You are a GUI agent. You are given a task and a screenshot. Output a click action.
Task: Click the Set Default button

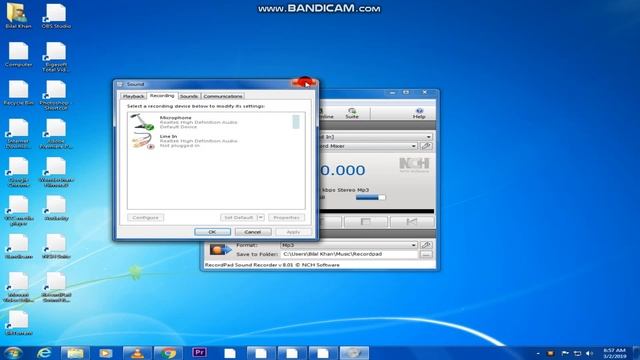(x=239, y=218)
